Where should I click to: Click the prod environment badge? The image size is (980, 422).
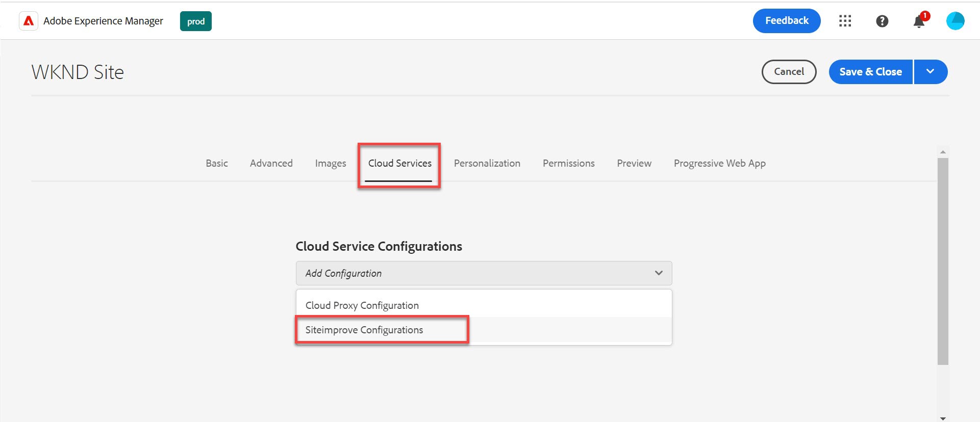196,21
